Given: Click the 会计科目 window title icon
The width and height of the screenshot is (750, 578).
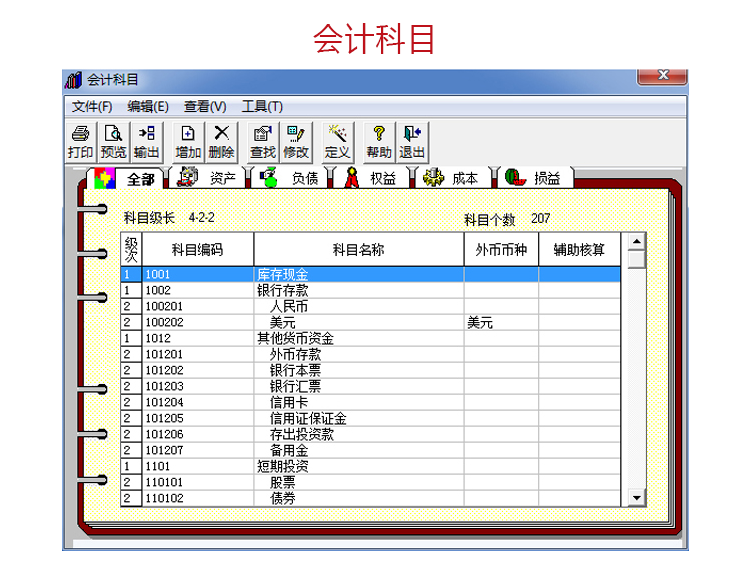Looking at the screenshot, I should 73,80.
